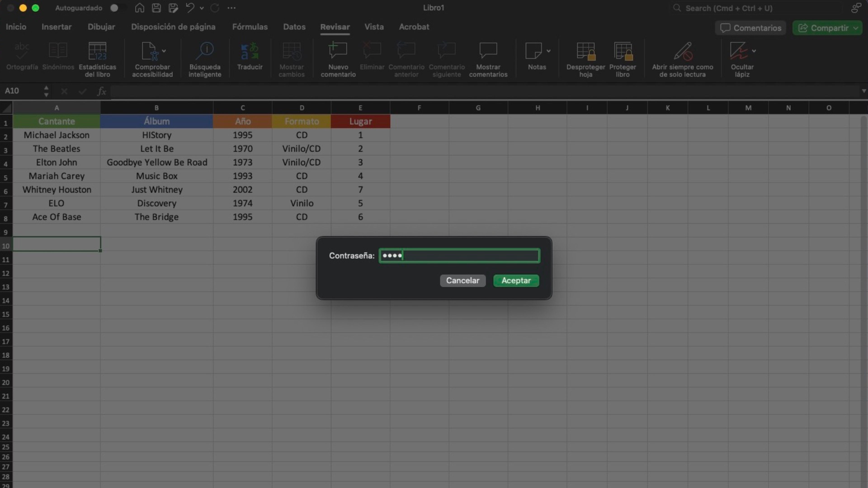
Task: Click the Comentarios button
Action: [x=750, y=28]
